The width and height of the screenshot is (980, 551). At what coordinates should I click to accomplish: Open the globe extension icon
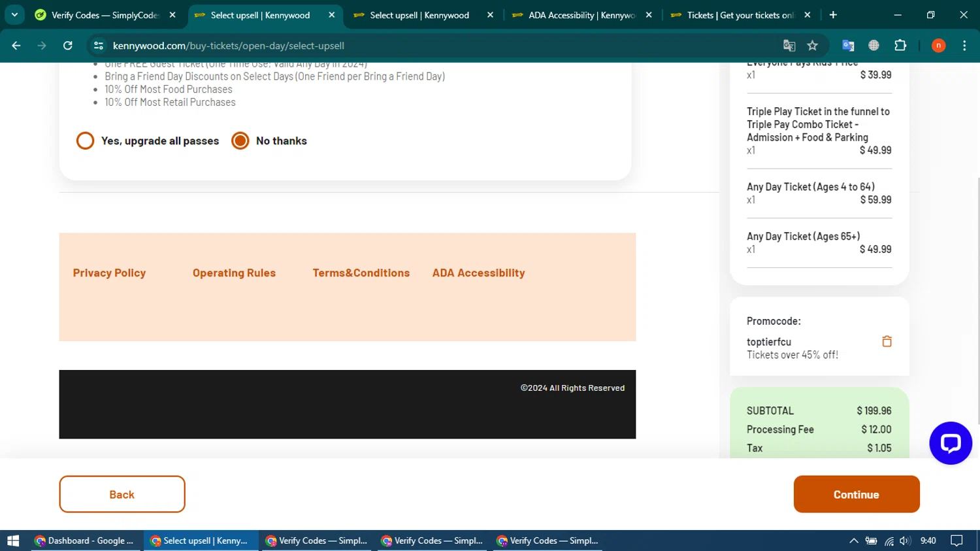874,46
